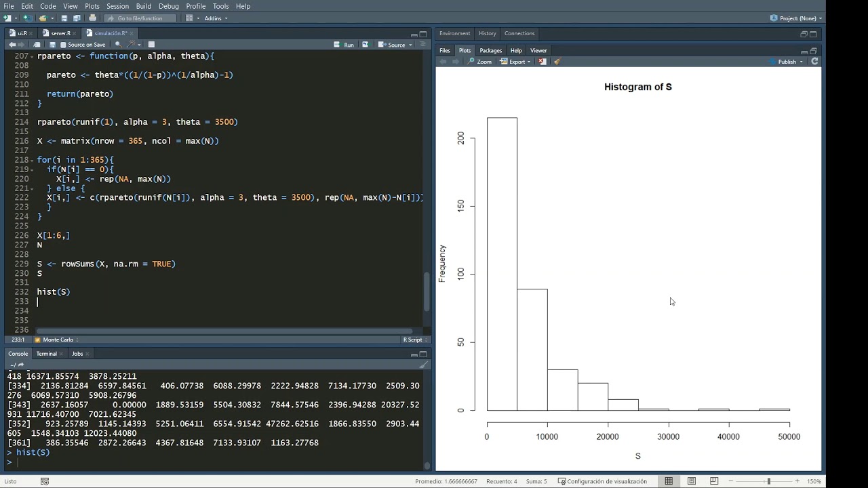The height and width of the screenshot is (488, 868).
Task: Open the Packages tab
Action: tap(491, 51)
